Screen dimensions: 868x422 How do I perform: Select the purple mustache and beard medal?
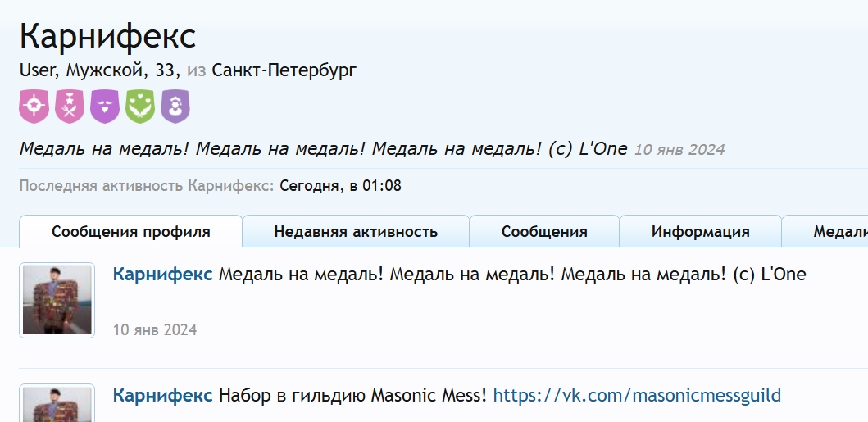[105, 107]
